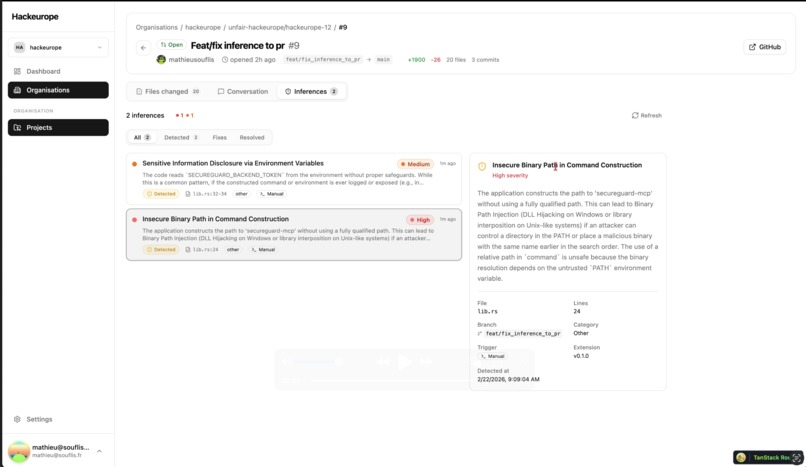Click the 3 commits count
806x467 pixels.
485,60
